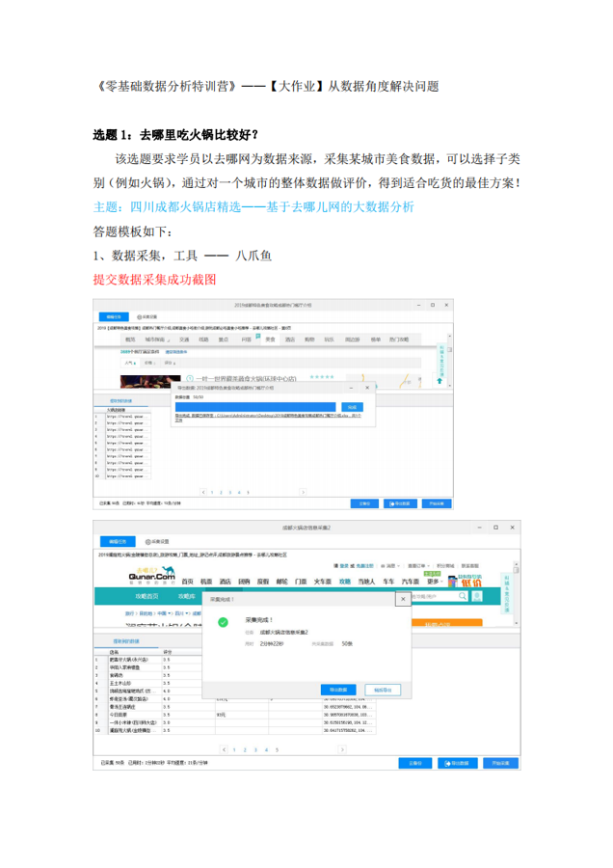Open 火车票 in Qunar main navigation
Screen dimensions: 613x868
tap(323, 582)
